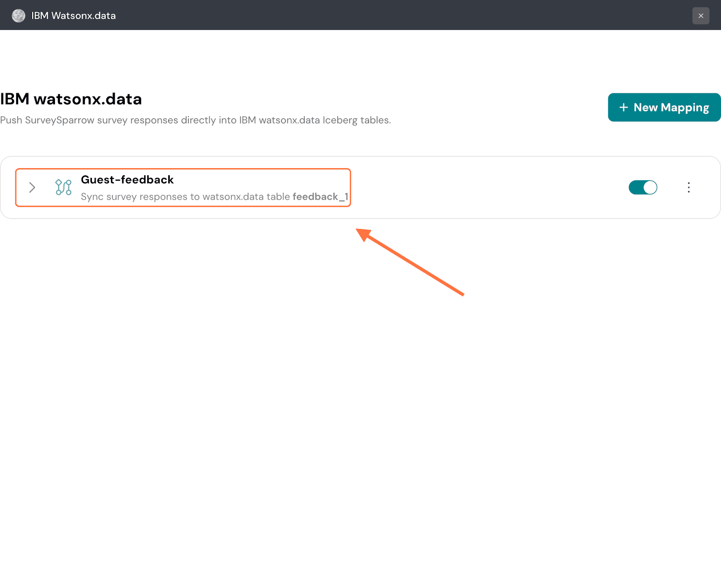Click the IBM Watsonx.data logo icon
721x588 pixels.
(x=18, y=16)
